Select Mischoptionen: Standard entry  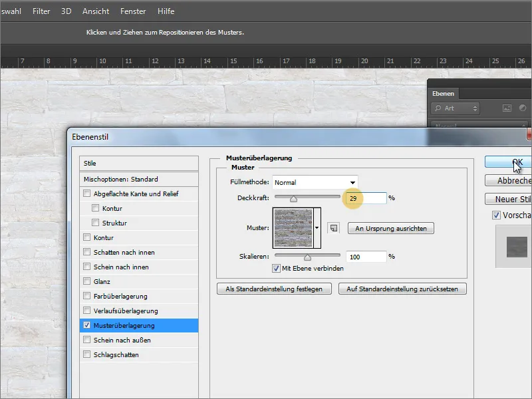(x=139, y=179)
